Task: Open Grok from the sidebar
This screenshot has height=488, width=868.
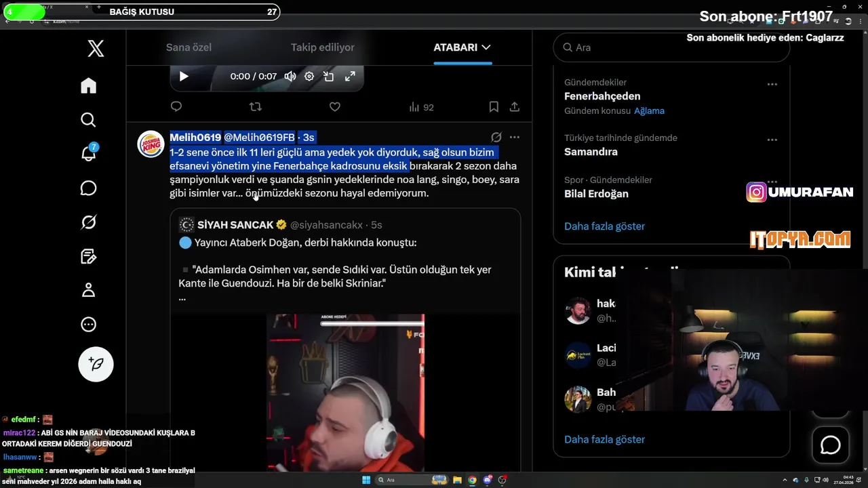Action: pos(88,222)
